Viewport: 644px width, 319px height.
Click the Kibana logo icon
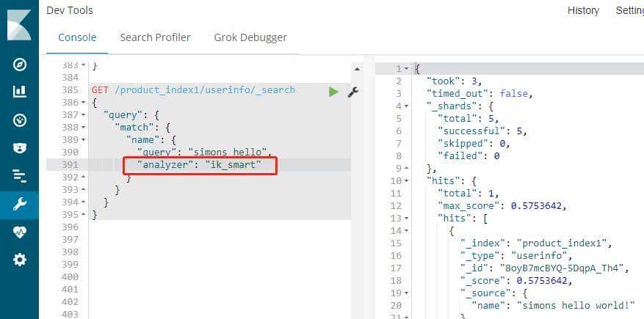(x=19, y=23)
